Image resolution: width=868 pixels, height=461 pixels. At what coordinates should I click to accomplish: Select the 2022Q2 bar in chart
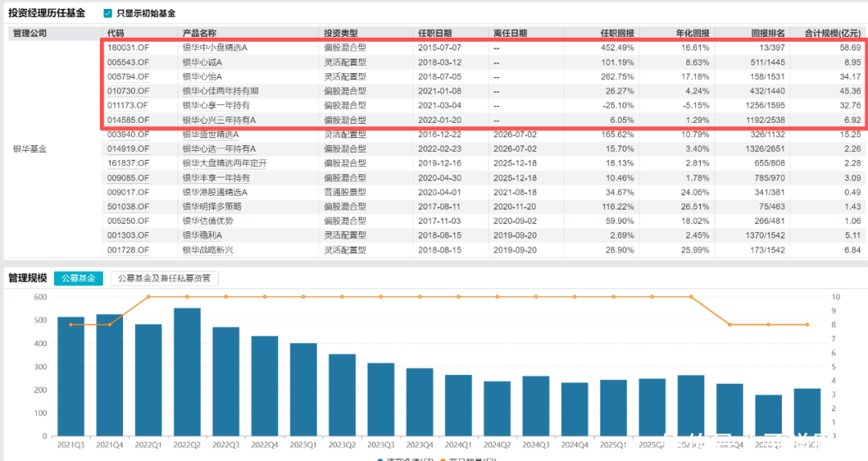click(x=187, y=372)
